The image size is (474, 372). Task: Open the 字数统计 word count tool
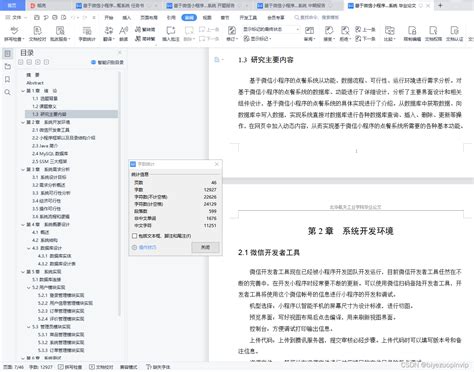[87, 34]
